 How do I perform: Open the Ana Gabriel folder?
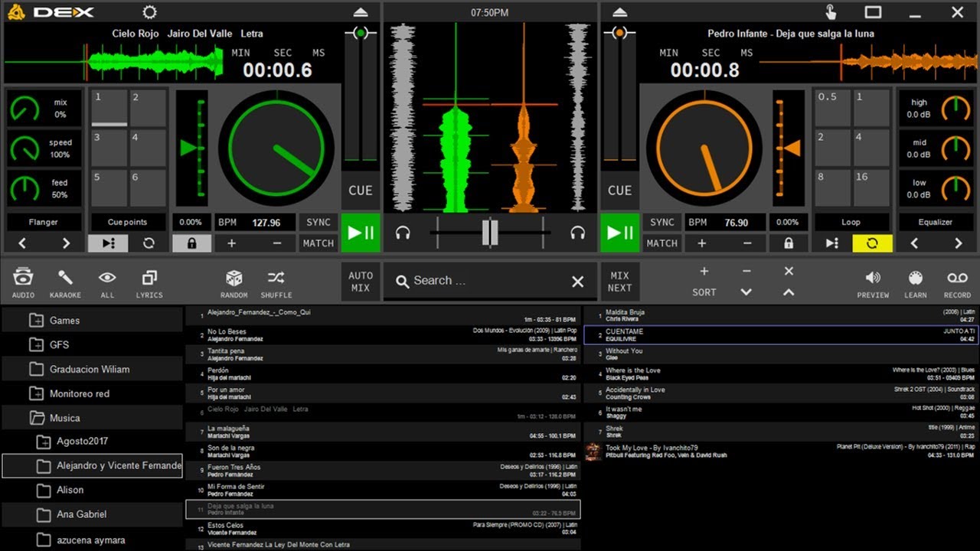click(92, 514)
